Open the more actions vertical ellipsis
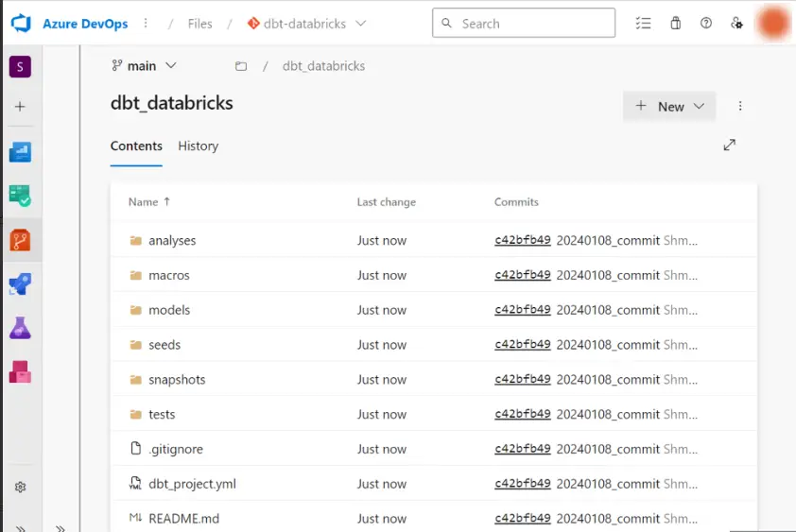 740,106
